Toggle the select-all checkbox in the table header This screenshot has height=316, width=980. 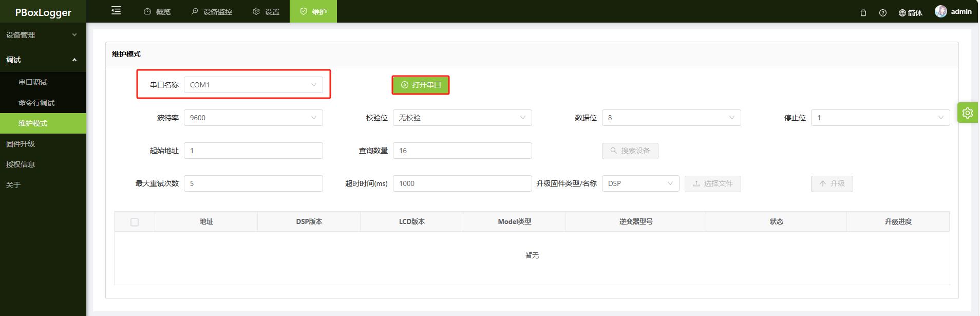tap(135, 222)
